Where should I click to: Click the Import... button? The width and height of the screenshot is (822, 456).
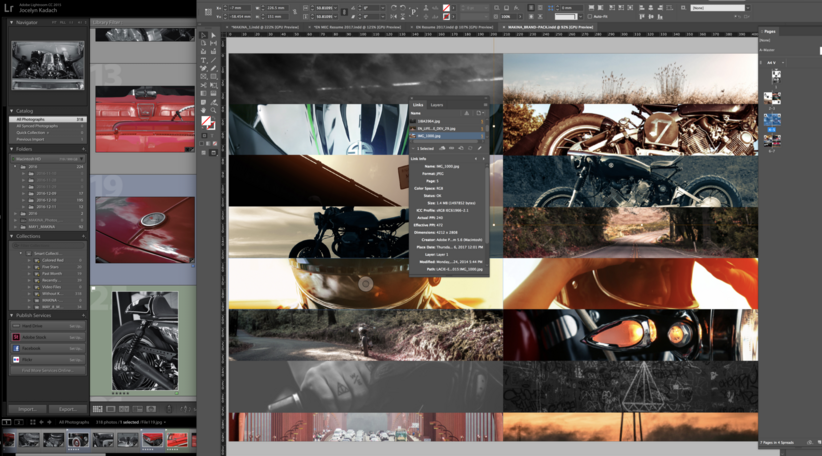tap(27, 409)
